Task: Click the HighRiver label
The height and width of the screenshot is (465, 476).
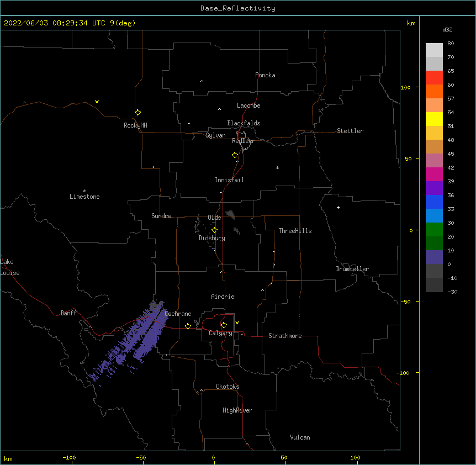Action: pyautogui.click(x=237, y=410)
